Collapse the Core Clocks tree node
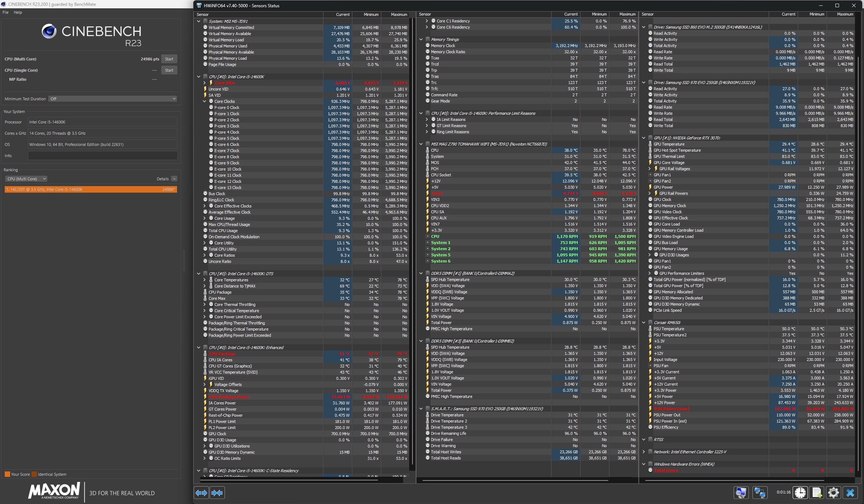Image resolution: width=864 pixels, height=504 pixels. click(x=204, y=101)
